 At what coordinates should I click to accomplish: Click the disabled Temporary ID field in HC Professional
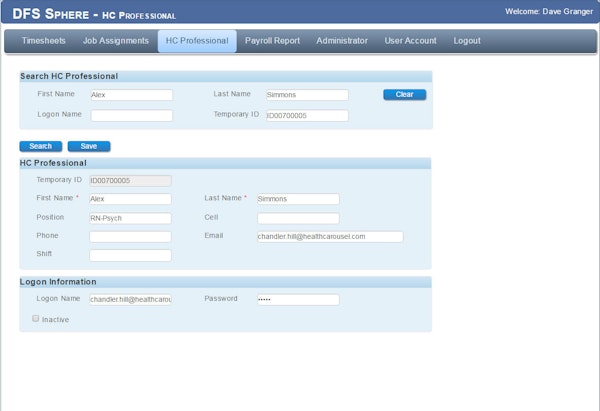[x=130, y=181]
